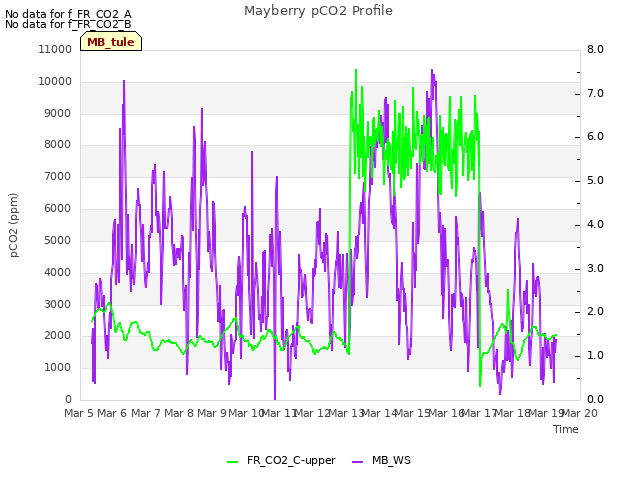
Task: Click the Mar 20 x-axis date label
Action: [580, 413]
